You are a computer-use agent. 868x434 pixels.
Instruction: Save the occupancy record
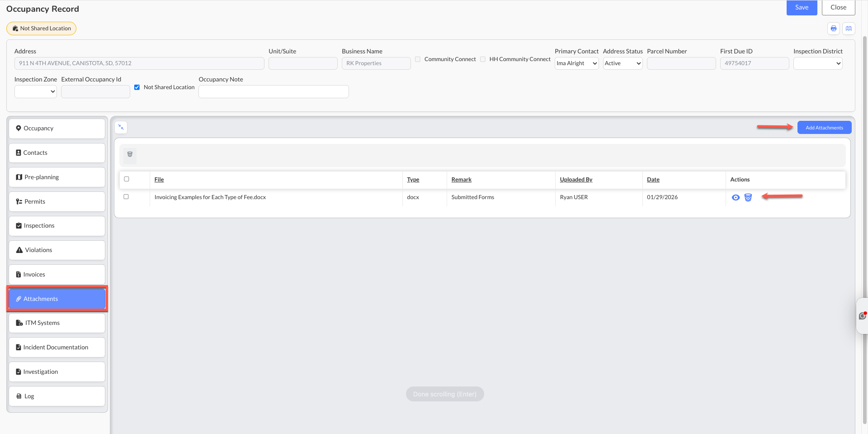click(802, 7)
